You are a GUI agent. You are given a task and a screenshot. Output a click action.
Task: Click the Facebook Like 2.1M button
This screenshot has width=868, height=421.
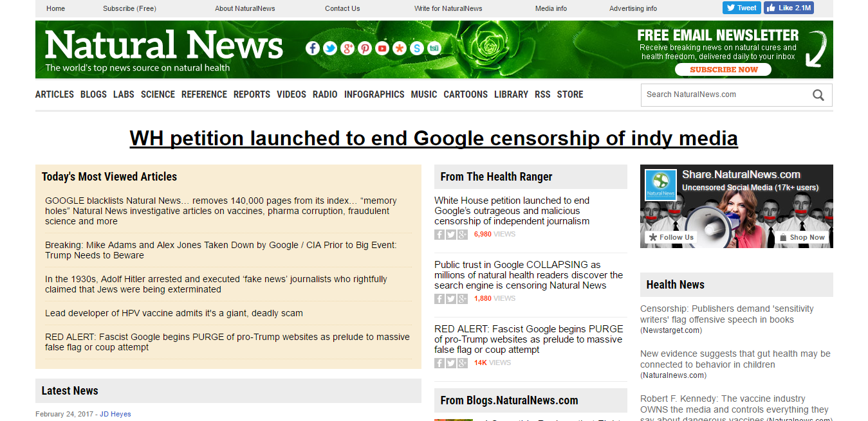pos(789,8)
